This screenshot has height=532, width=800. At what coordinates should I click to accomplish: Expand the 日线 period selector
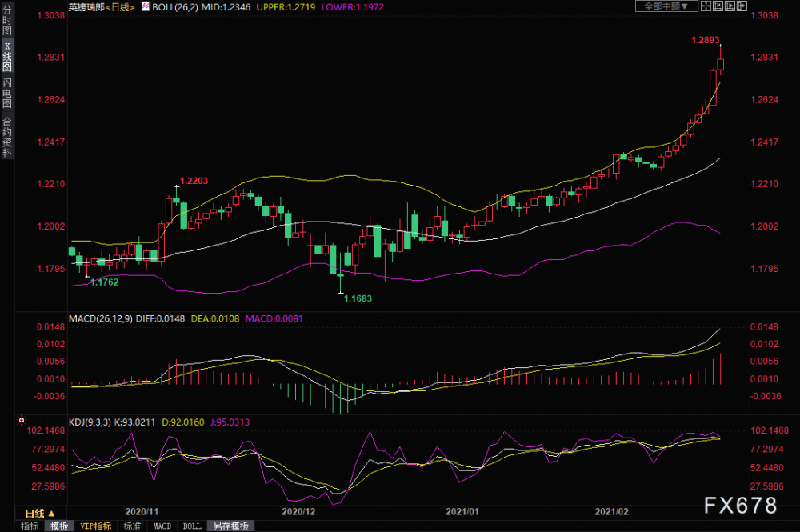(x=40, y=513)
